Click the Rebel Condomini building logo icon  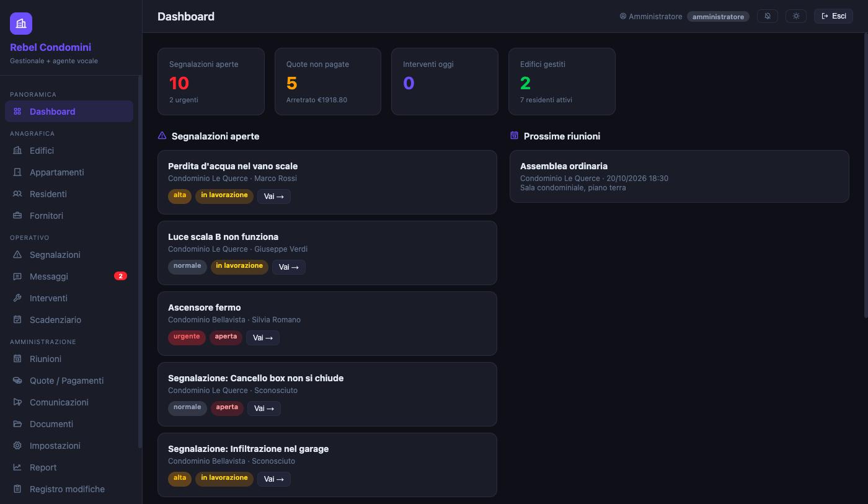(21, 24)
